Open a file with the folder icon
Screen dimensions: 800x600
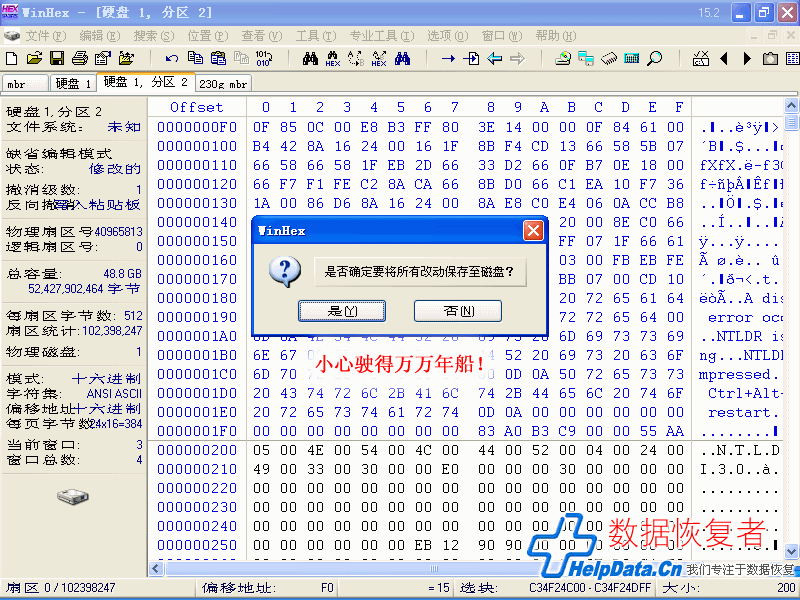pos(34,58)
